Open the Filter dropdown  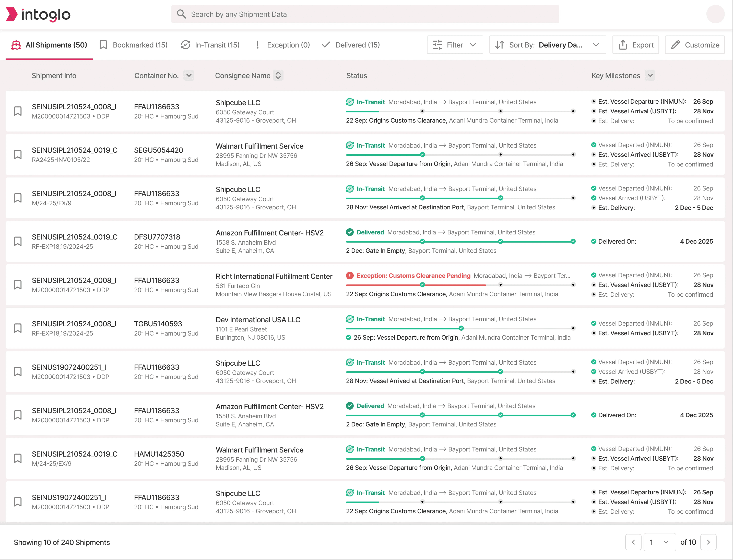pyautogui.click(x=455, y=45)
